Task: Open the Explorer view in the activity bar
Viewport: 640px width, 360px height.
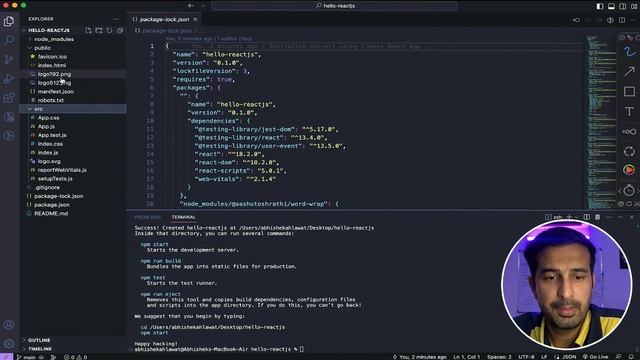Action: pos(9,21)
